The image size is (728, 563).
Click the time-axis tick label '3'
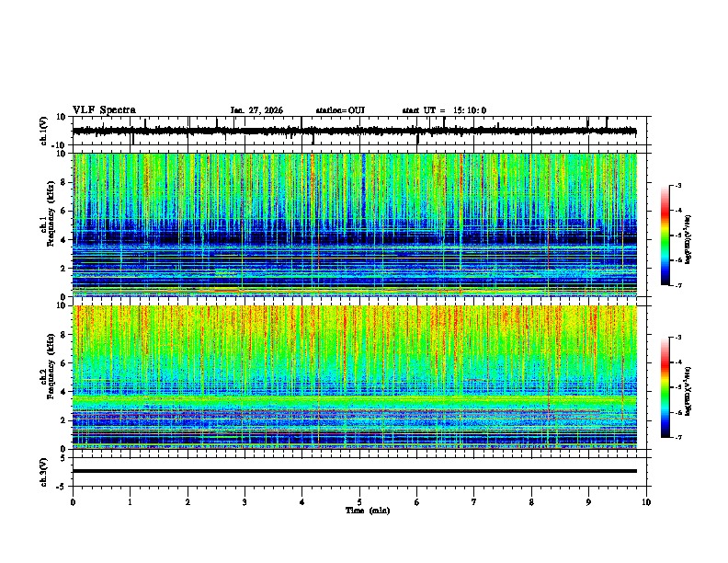click(245, 502)
